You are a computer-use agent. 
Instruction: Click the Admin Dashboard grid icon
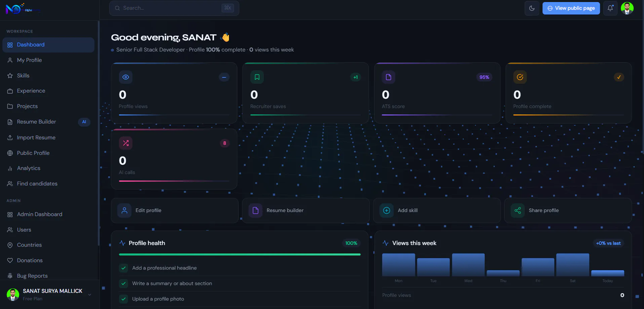point(10,214)
